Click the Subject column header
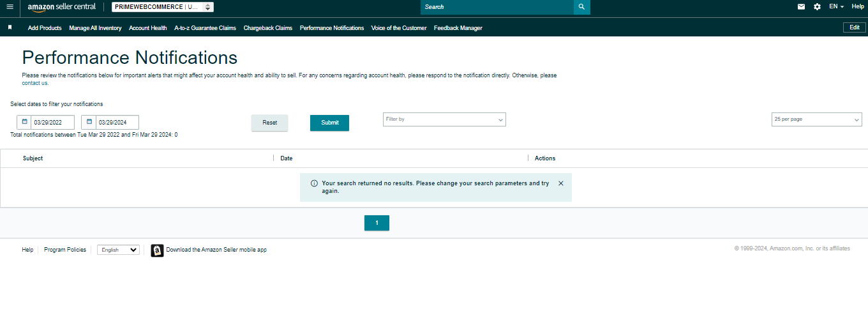Viewport: 868px width, 336px height. click(33, 158)
